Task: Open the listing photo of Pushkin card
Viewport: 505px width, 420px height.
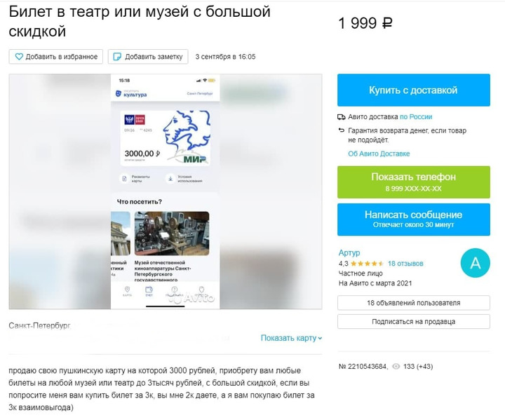Action: click(x=166, y=191)
